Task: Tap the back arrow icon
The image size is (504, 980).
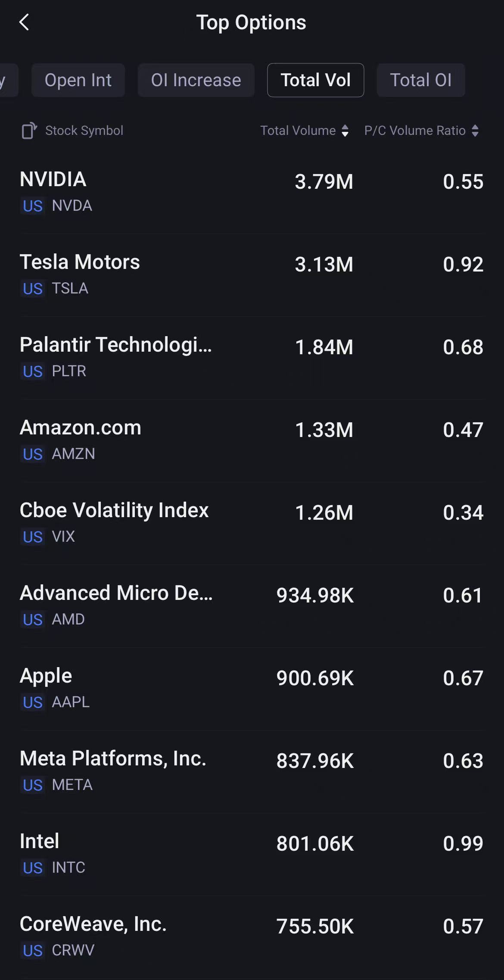Action: [24, 22]
